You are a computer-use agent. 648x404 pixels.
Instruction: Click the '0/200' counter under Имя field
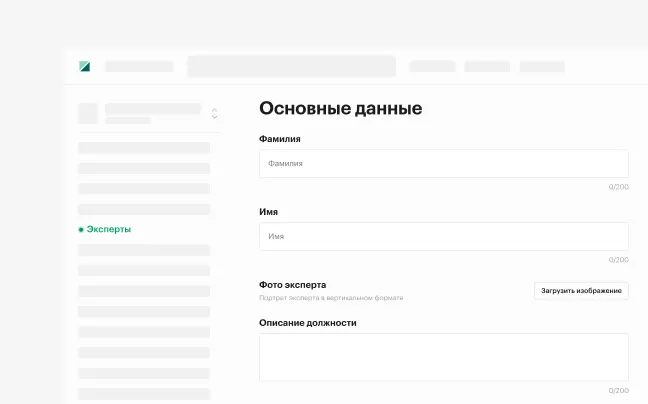[619, 259]
